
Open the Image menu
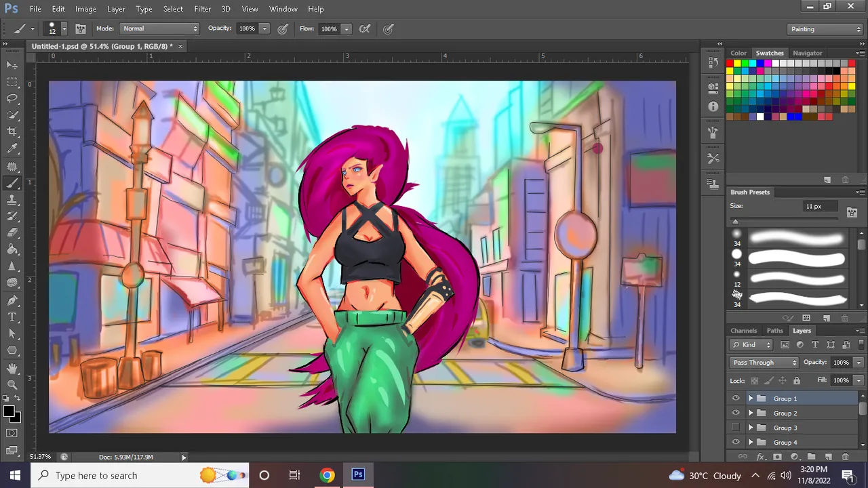(85, 9)
